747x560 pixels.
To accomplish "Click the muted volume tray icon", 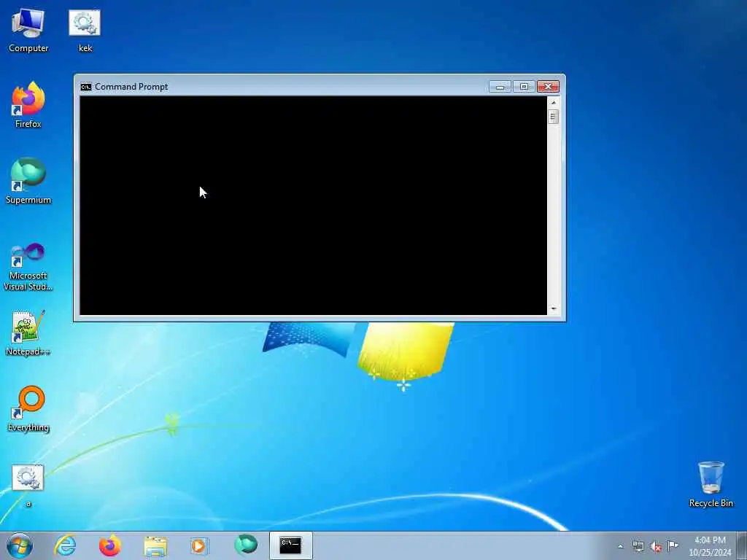I will [x=656, y=547].
